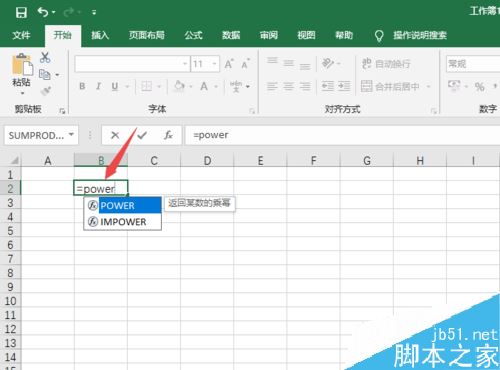Click the phonetic guide 文 icon
Screen dimensions: 500x370
coord(236,86)
